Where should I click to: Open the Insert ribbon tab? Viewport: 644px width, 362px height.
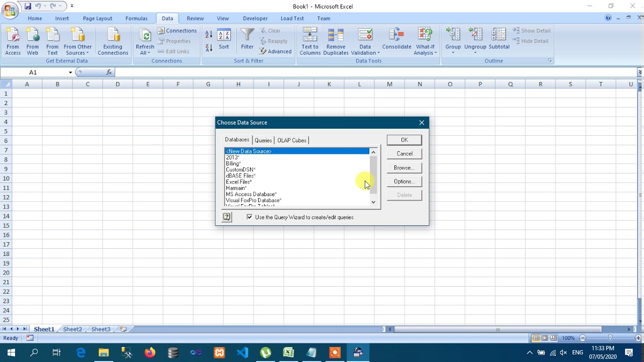(62, 19)
